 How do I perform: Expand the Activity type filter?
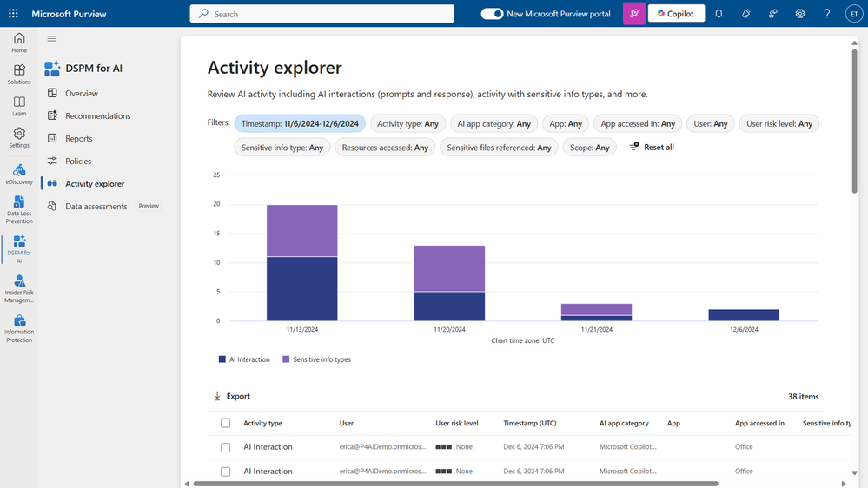407,124
